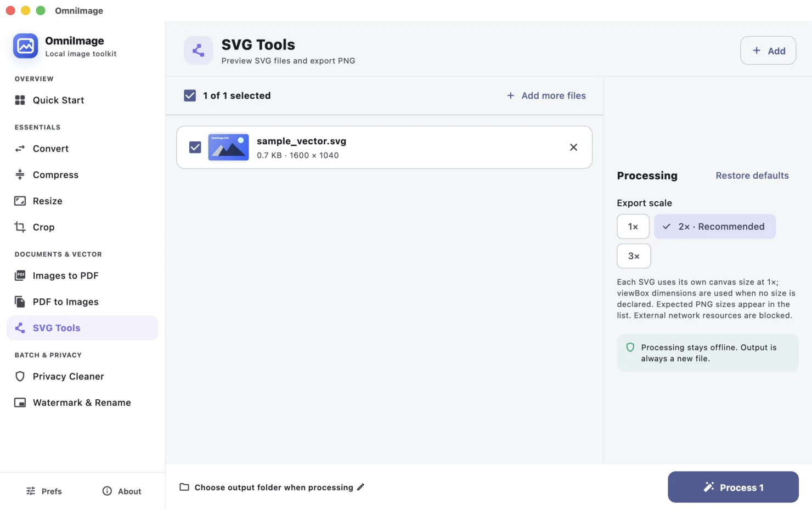812x510 pixels.
Task: Click the PDF to Images icon
Action: (20, 302)
